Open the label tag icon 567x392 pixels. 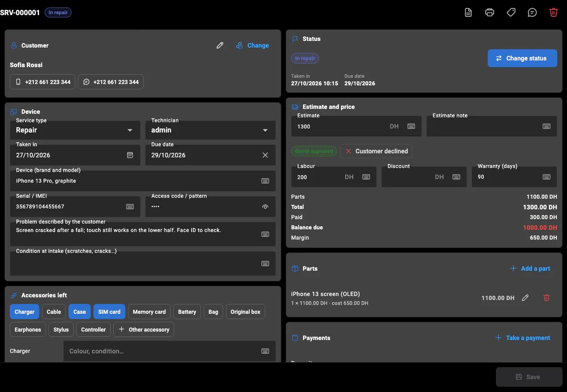tap(511, 12)
